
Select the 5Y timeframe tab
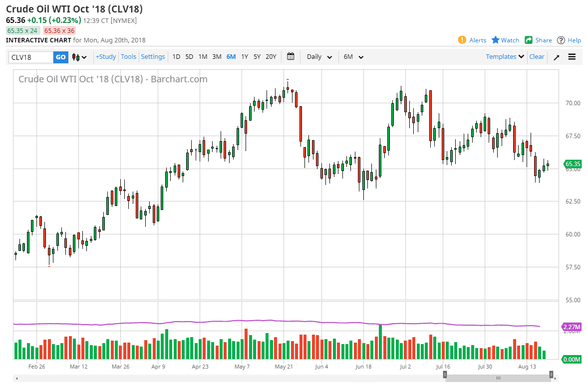[x=257, y=57]
